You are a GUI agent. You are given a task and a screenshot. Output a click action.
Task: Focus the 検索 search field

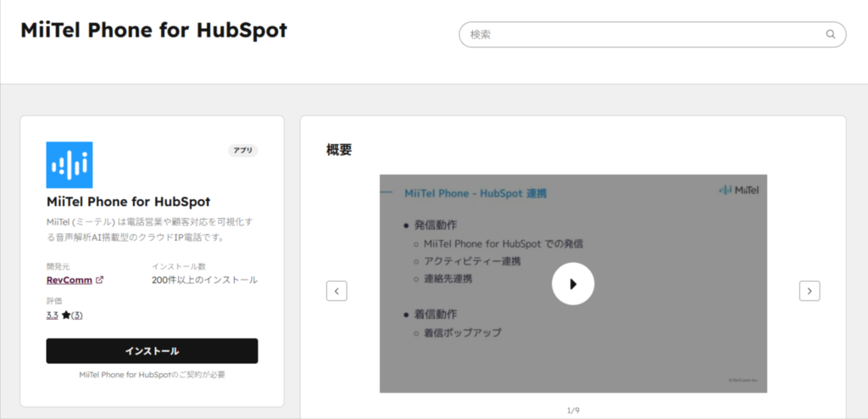click(x=652, y=35)
